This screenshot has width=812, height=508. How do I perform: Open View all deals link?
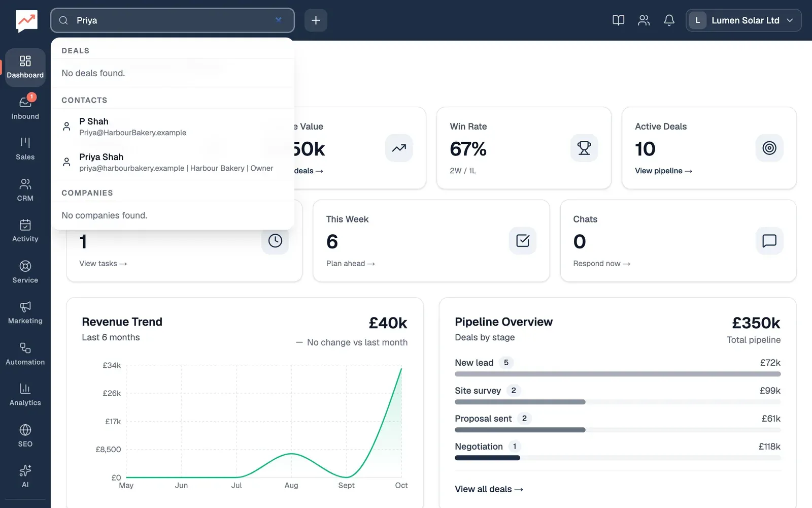click(489, 489)
